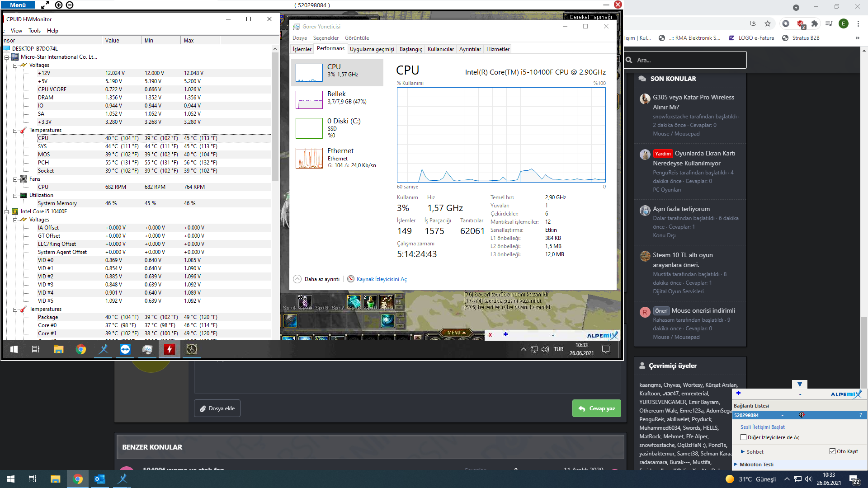
Task: Select the Disk 0 (C:) performance item
Action: pos(337,128)
